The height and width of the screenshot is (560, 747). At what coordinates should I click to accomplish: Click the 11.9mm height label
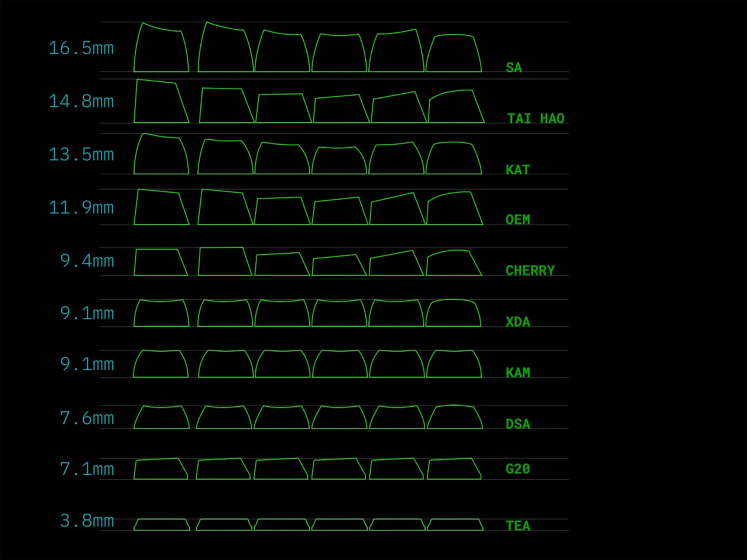(x=81, y=207)
